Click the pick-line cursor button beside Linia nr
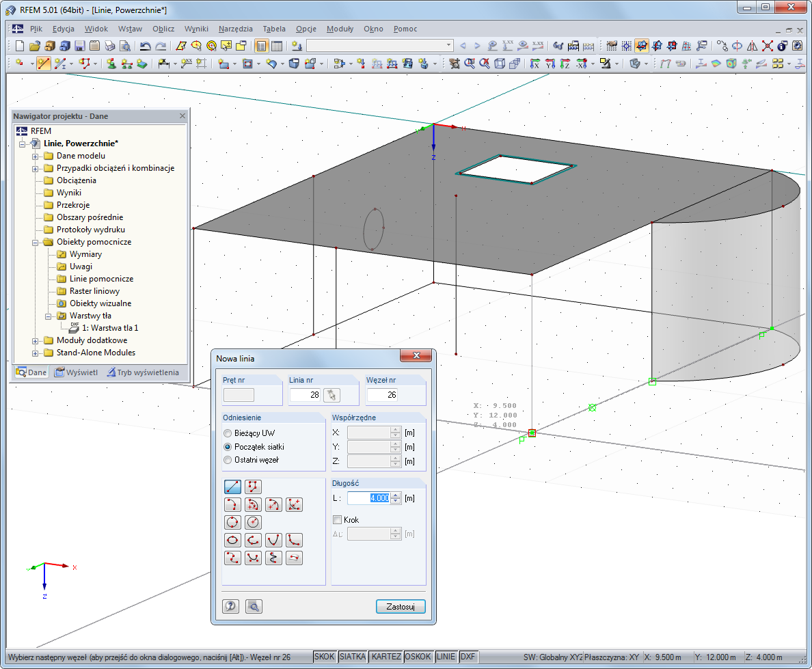The height and width of the screenshot is (669, 812). click(331, 395)
